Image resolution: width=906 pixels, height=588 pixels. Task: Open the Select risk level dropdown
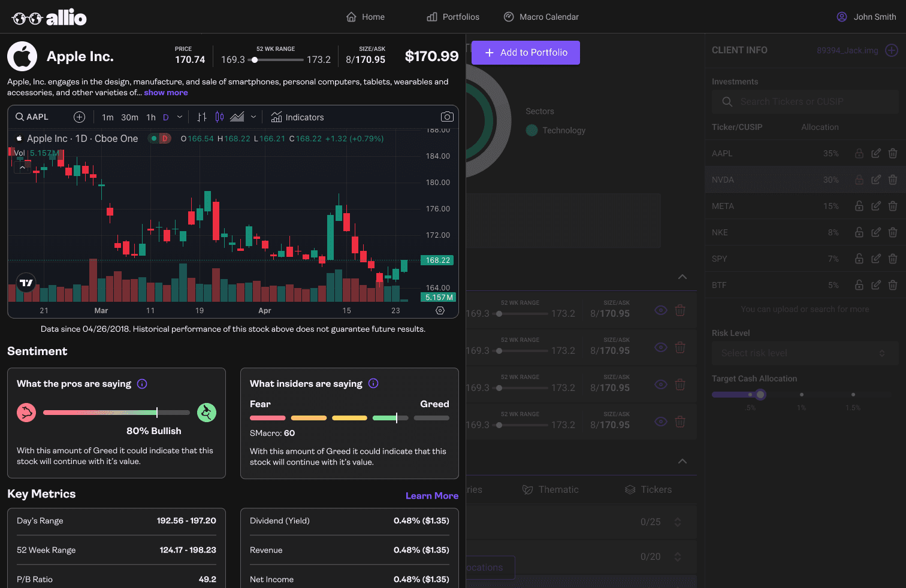point(805,353)
